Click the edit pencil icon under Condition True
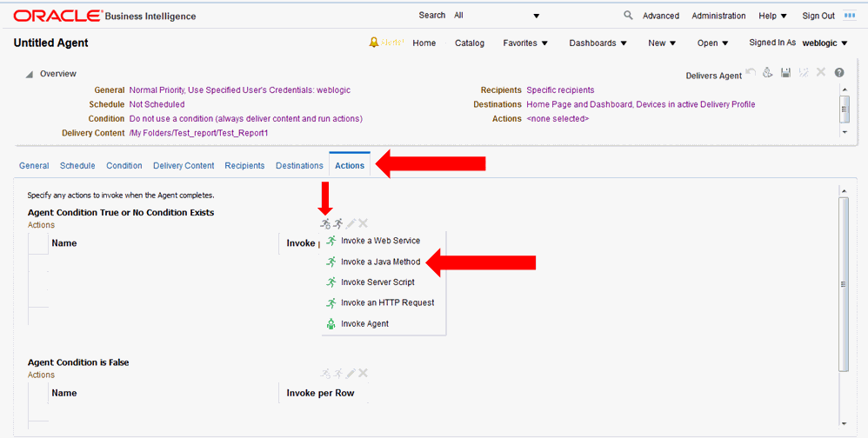Viewport: 868px width, 438px height. [x=351, y=223]
